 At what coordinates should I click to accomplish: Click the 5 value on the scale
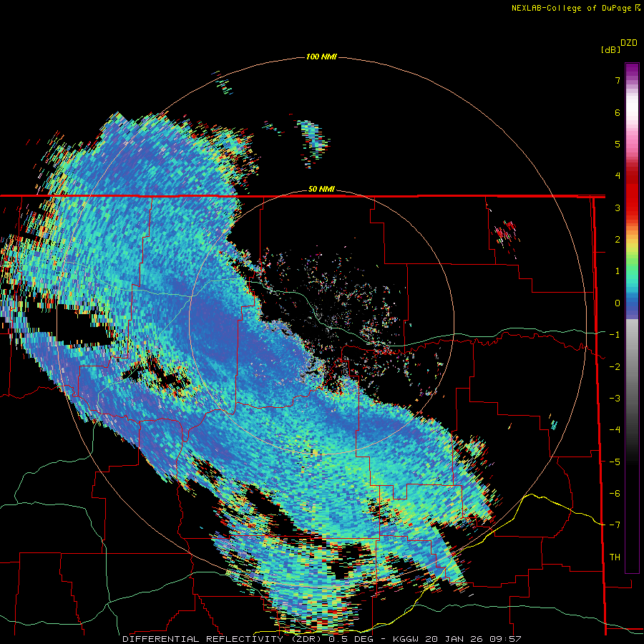coord(618,144)
